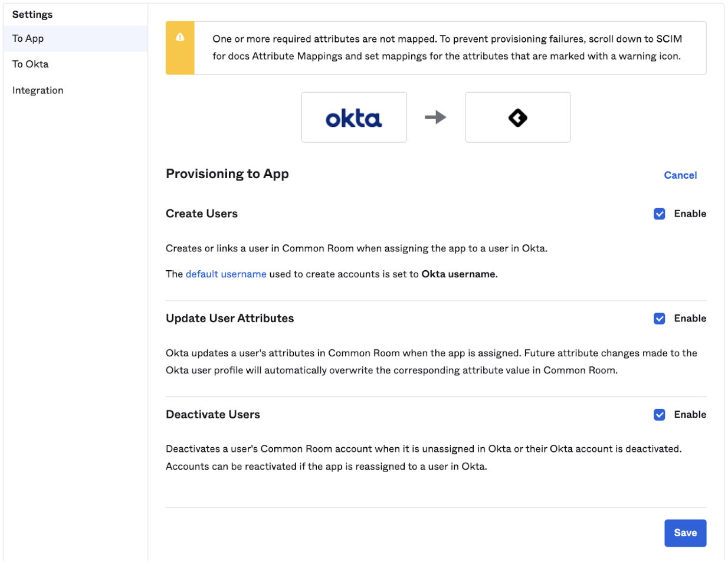This screenshot has height=577, width=728.
Task: Click the bold Okta username text
Action: point(458,274)
